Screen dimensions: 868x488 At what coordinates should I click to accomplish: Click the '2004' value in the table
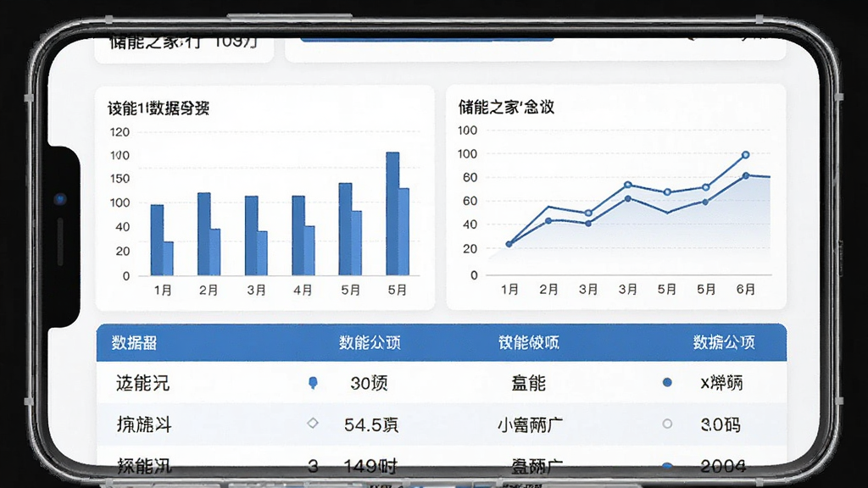pyautogui.click(x=723, y=466)
